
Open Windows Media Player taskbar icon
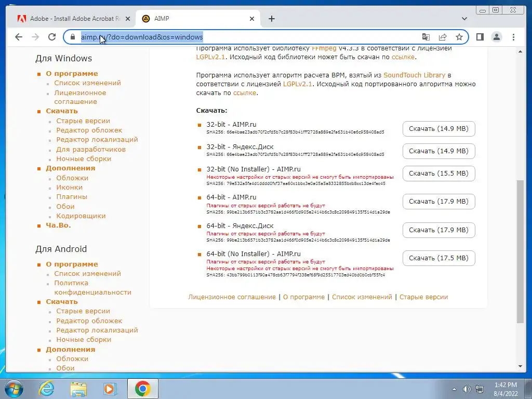pos(110,389)
